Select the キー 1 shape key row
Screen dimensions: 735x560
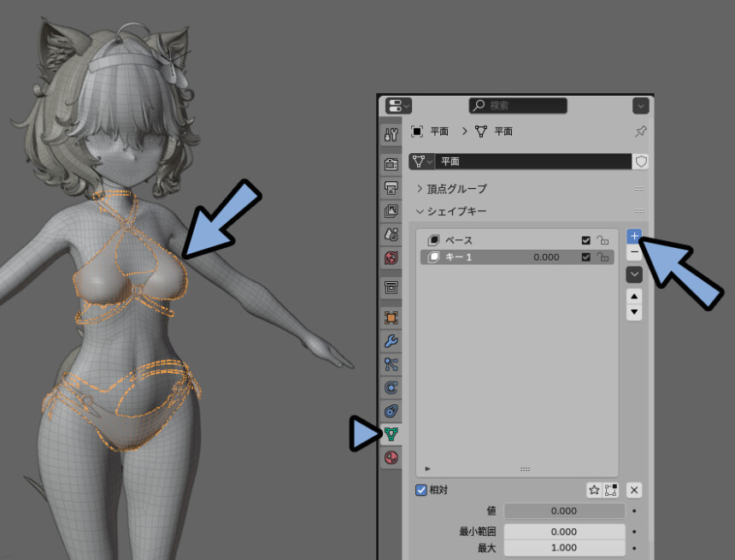pos(517,257)
